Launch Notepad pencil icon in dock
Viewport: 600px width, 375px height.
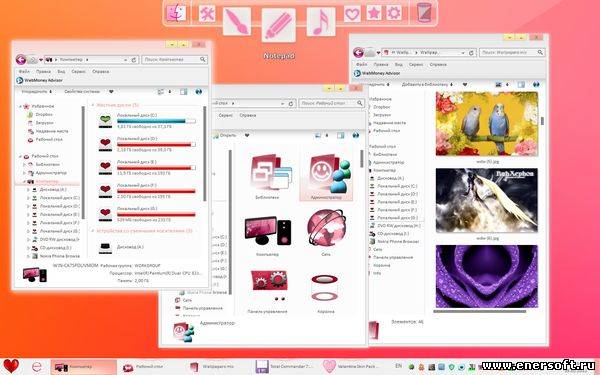click(279, 25)
